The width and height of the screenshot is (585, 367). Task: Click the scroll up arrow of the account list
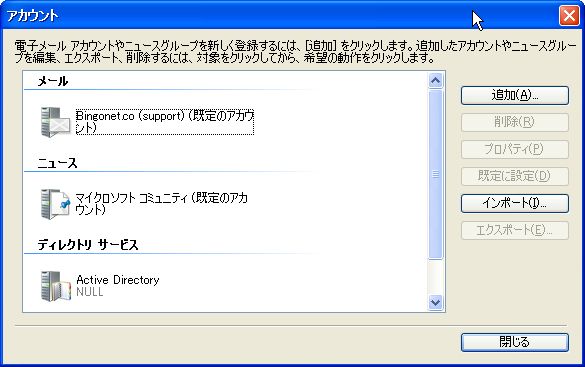tap(435, 81)
